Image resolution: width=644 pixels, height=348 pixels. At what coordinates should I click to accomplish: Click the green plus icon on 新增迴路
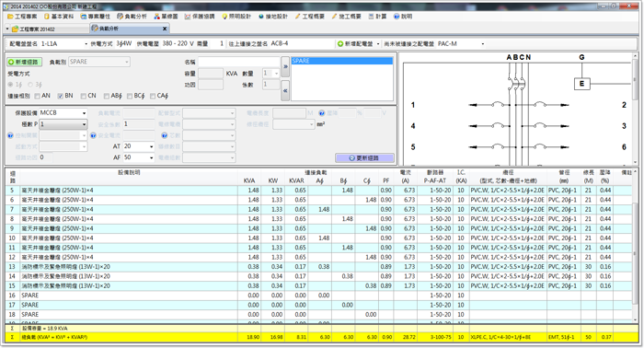11,62
